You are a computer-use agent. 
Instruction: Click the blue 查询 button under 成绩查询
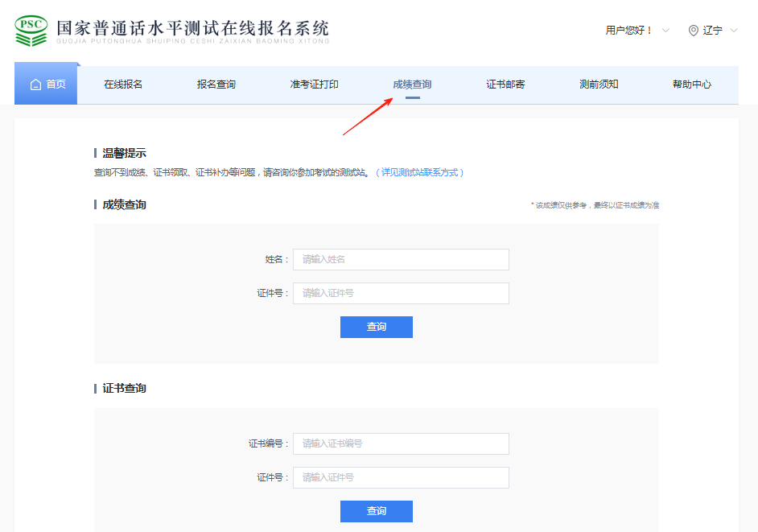(x=376, y=327)
